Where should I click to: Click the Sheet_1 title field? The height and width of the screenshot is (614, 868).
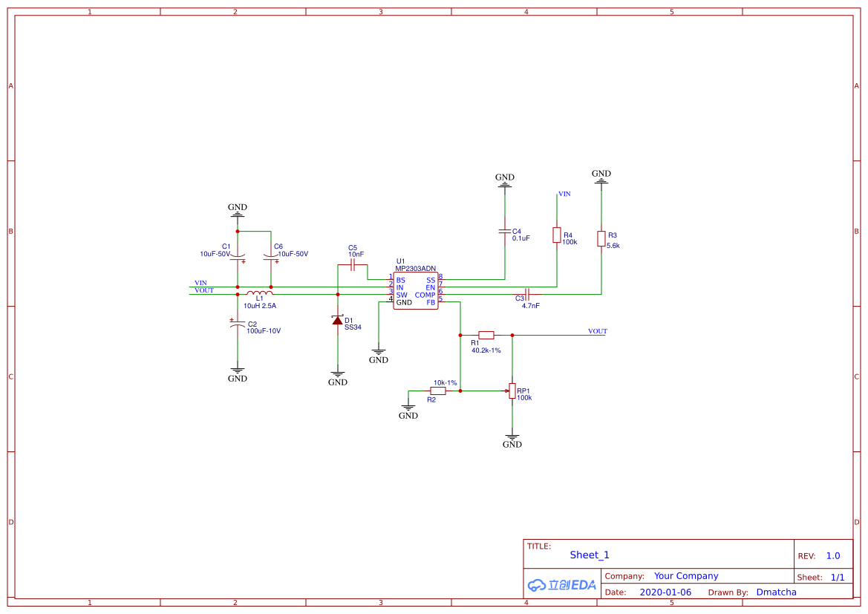590,555
